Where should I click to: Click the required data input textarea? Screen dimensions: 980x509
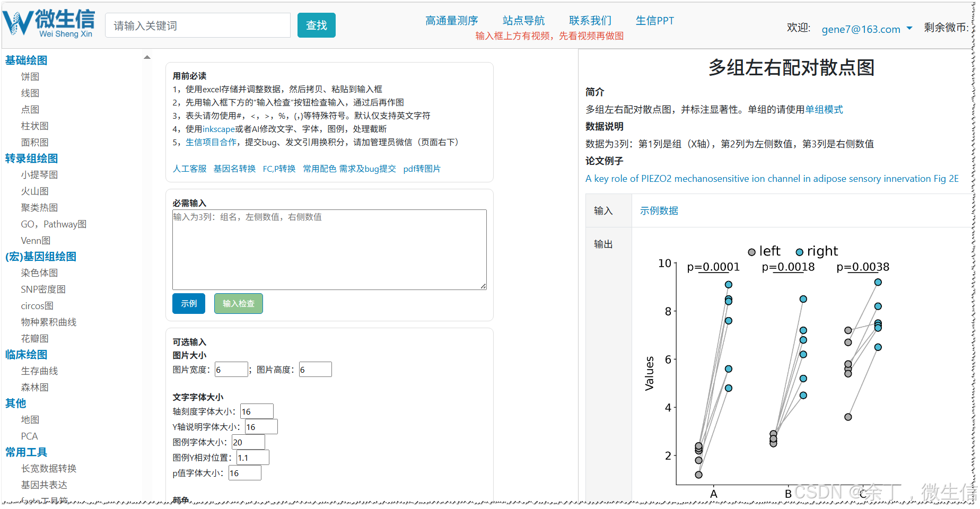coord(329,250)
